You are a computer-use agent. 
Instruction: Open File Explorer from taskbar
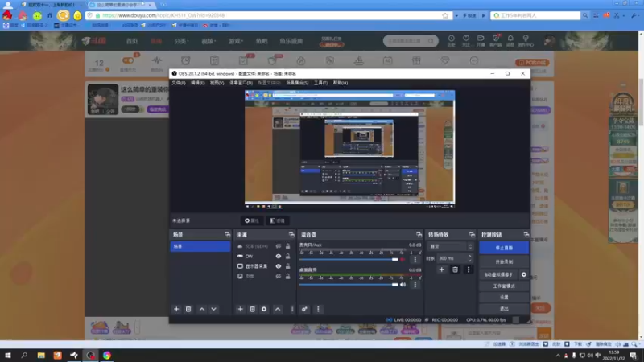[x=41, y=355]
